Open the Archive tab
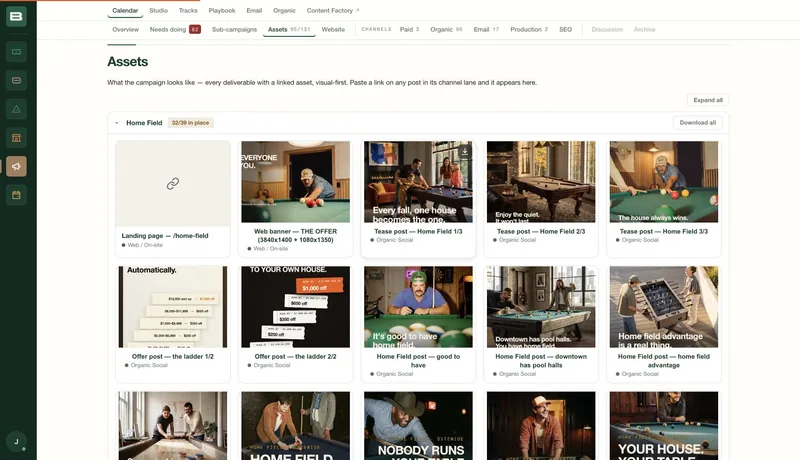Viewport: 800px width, 460px height. 644,30
